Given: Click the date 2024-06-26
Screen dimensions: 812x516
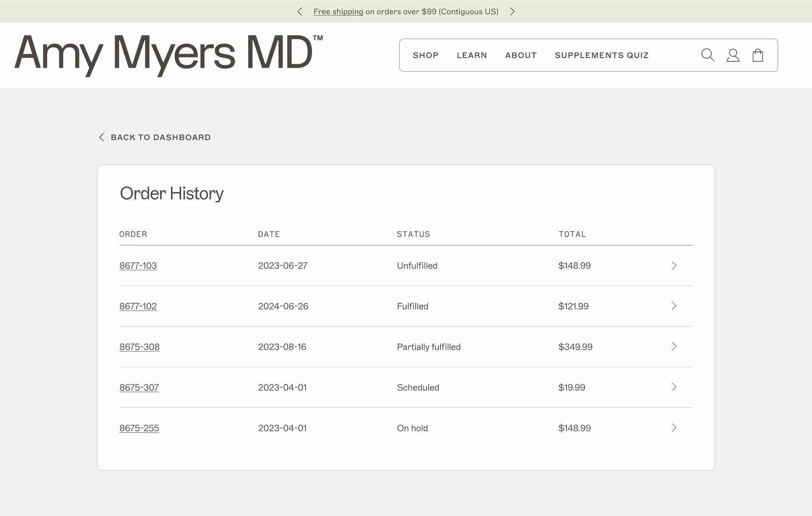Looking at the screenshot, I should [283, 307].
